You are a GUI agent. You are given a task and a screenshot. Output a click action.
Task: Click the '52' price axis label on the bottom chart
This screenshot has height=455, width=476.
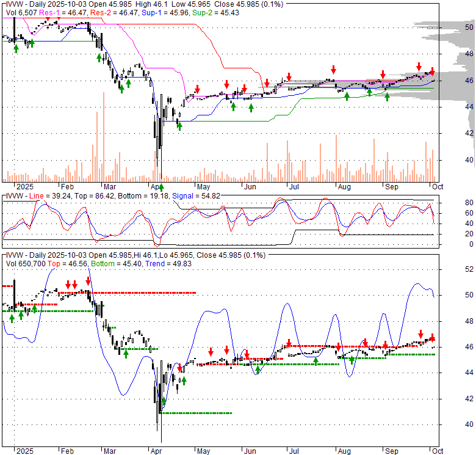tap(469, 269)
